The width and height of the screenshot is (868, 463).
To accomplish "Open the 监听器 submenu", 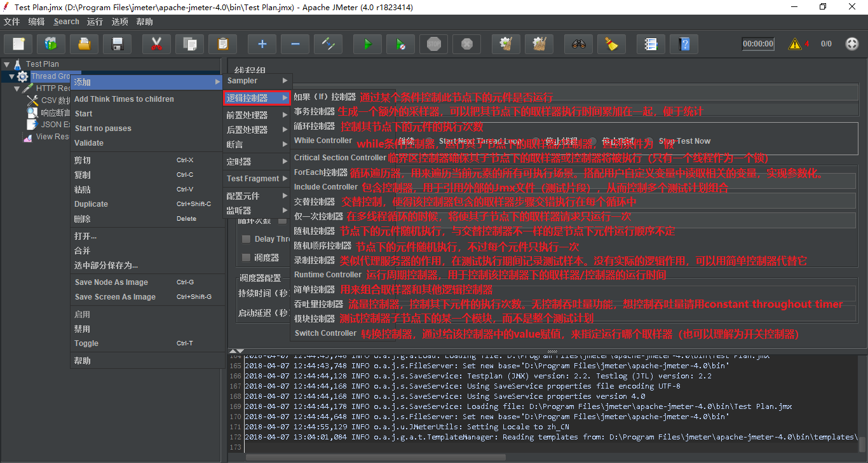I will coord(257,211).
